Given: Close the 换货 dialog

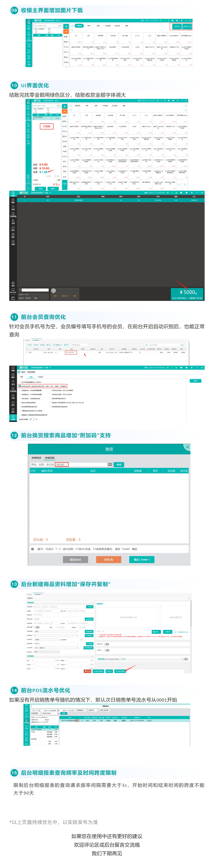Looking at the screenshot, I should click(187, 447).
